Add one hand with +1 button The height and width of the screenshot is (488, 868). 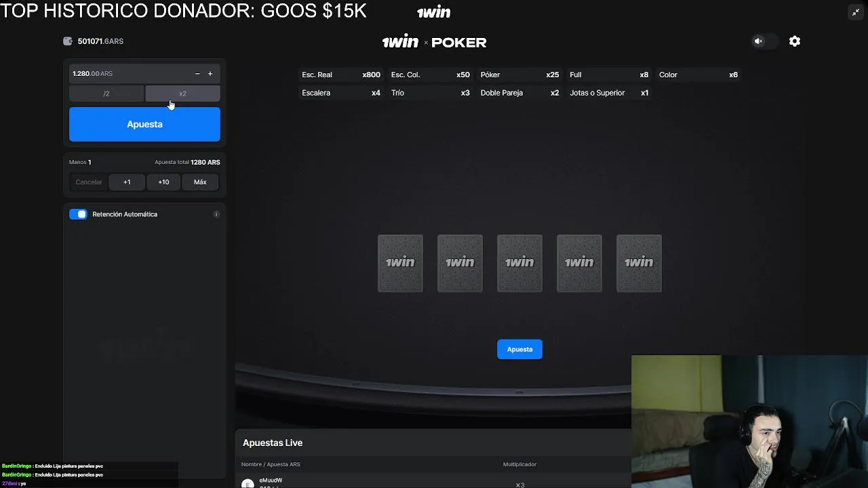[x=127, y=182]
